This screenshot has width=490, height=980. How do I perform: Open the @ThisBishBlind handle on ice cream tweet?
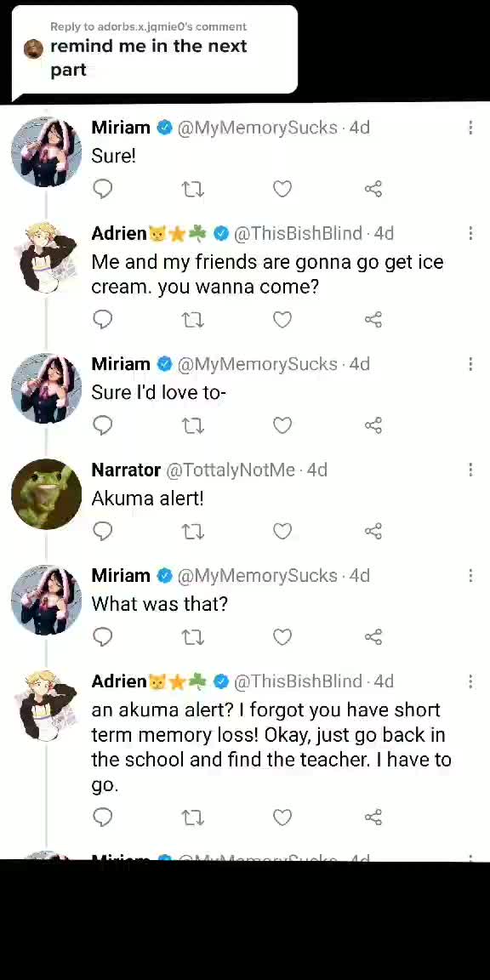[x=298, y=233]
